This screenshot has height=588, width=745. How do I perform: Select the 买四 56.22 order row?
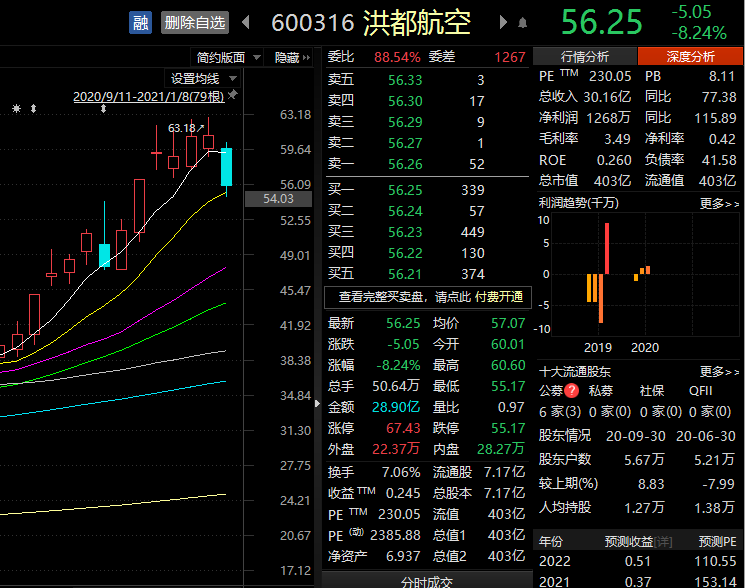click(426, 253)
